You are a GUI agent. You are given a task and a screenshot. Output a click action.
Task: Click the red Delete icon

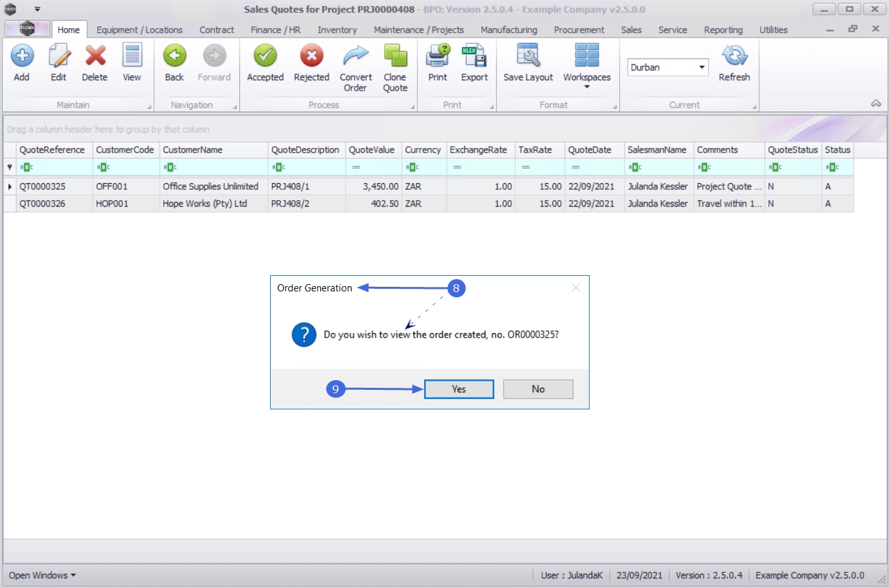pos(95,56)
